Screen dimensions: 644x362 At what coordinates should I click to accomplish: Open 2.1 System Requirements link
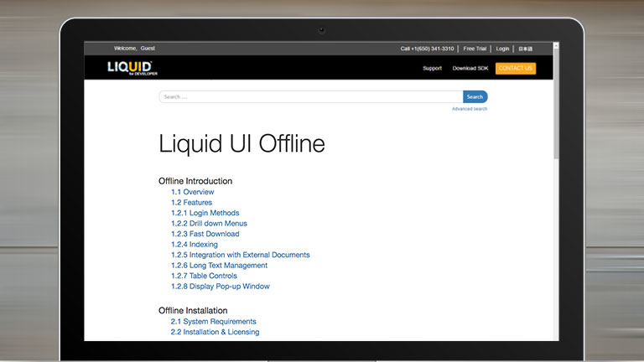pyautogui.click(x=213, y=322)
